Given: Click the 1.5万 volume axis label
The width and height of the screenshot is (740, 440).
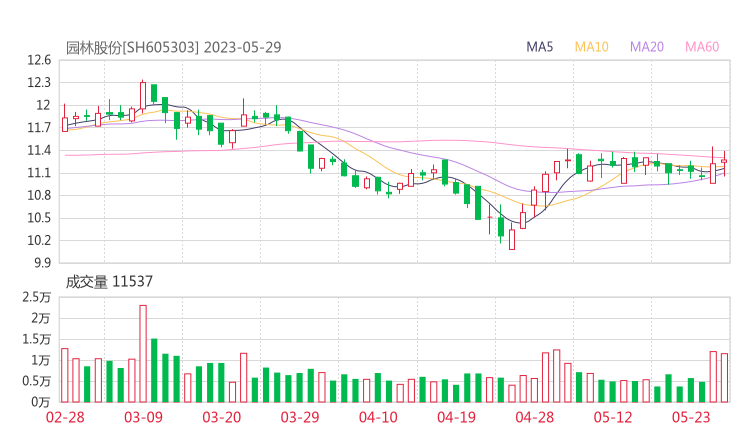Looking at the screenshot, I should pyautogui.click(x=36, y=339).
